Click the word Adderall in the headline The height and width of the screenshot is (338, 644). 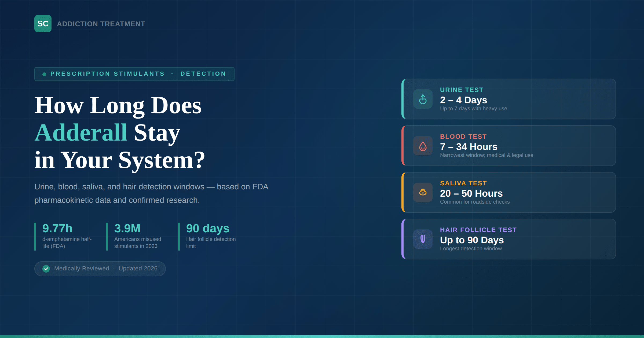pyautogui.click(x=81, y=133)
